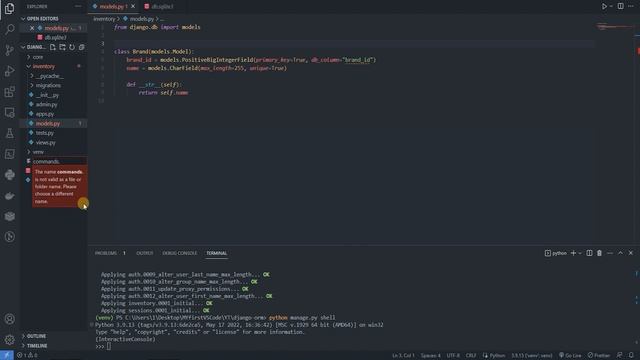Split the terminal with the split icon
Image resolution: width=640 pixels, height=360 pixels.
point(589,253)
